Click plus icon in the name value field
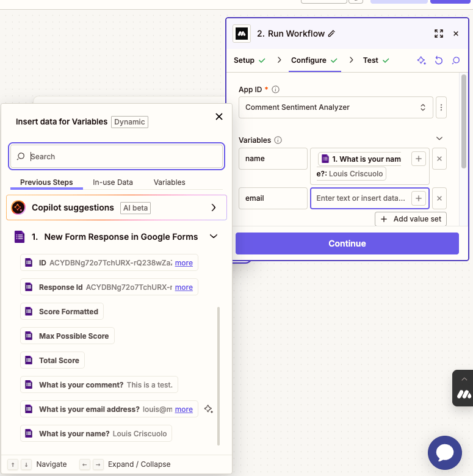The width and height of the screenshot is (473, 476). click(x=419, y=159)
